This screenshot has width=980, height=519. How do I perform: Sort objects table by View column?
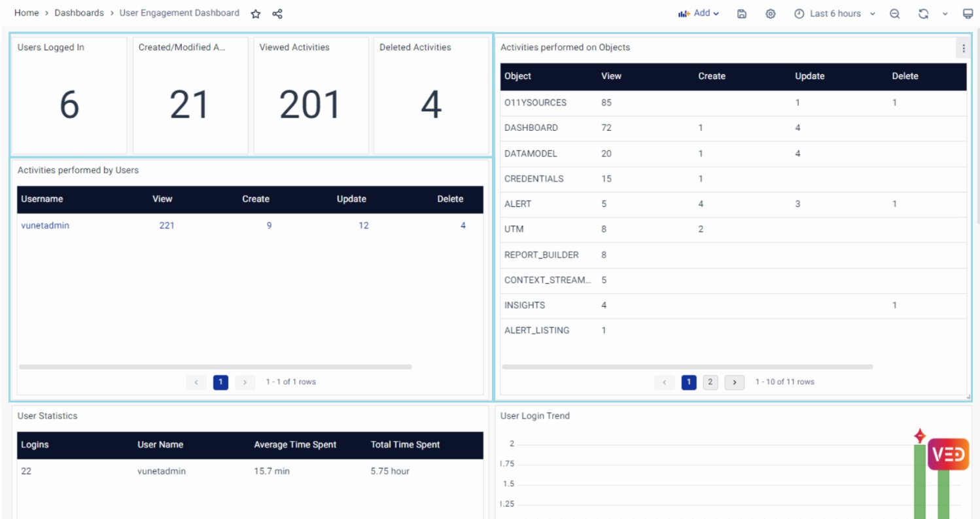611,77
